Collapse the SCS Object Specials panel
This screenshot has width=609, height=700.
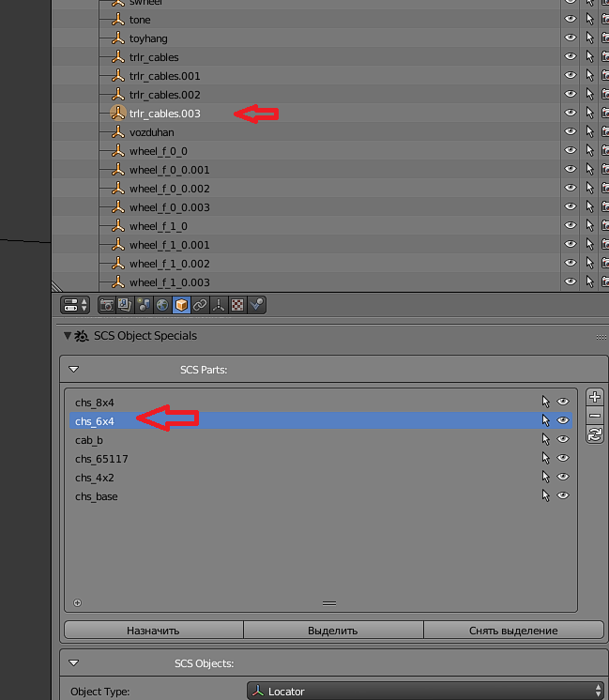[x=68, y=336]
